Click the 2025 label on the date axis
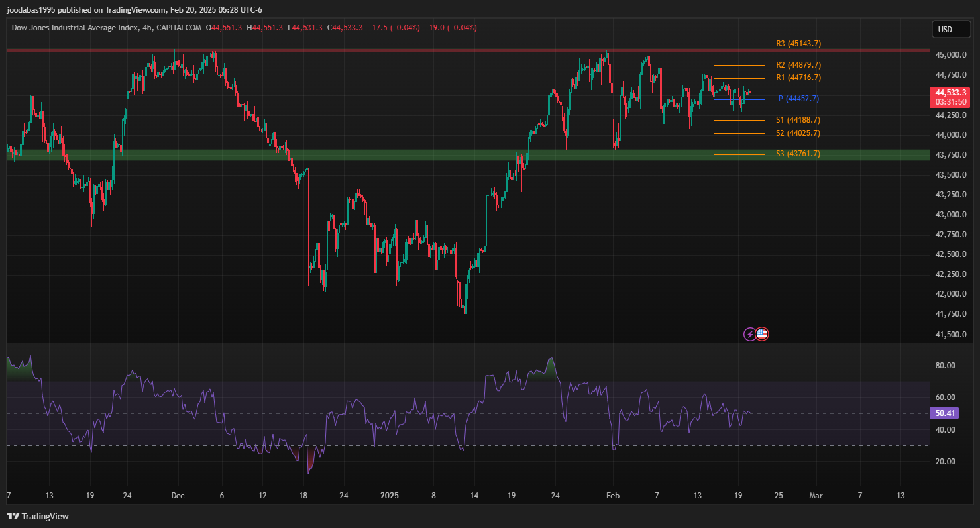The image size is (980, 528). pyautogui.click(x=390, y=495)
